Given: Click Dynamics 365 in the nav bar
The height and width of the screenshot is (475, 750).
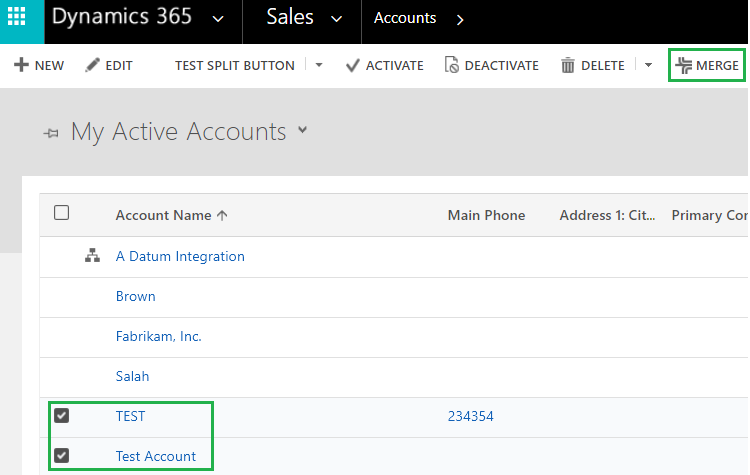Looking at the screenshot, I should [122, 17].
